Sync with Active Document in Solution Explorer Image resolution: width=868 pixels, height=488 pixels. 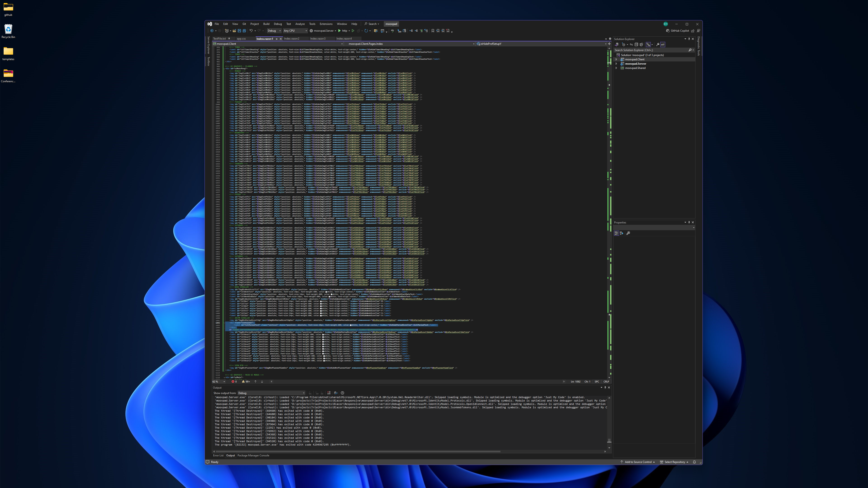tap(632, 45)
